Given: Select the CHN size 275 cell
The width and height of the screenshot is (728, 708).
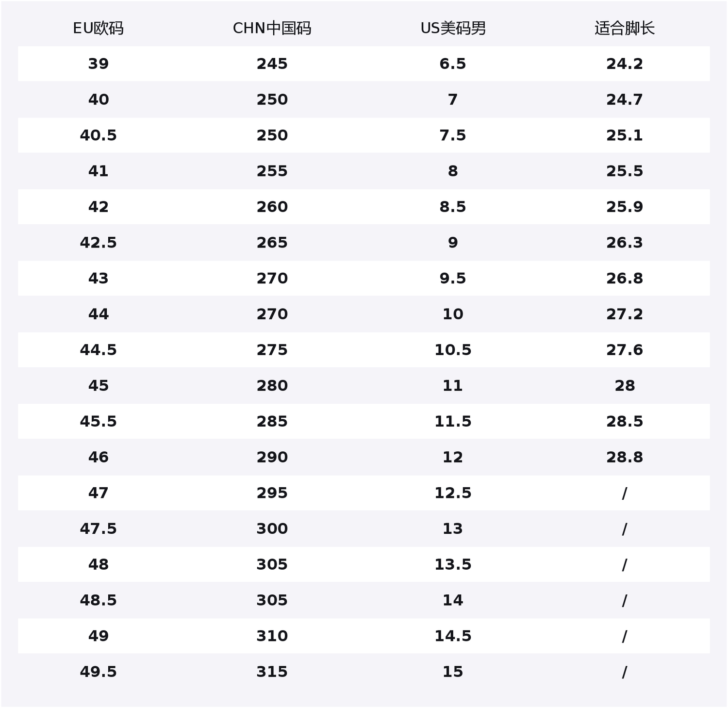Looking at the screenshot, I should tap(272, 350).
